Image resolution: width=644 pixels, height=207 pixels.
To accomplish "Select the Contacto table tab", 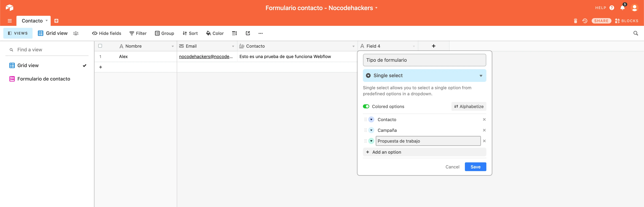I will (x=32, y=21).
